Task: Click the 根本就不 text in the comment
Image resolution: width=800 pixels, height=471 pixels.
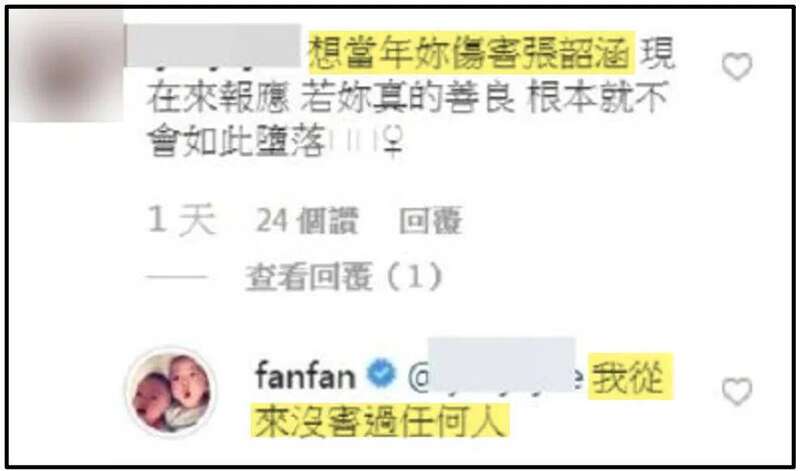Action: [x=598, y=97]
